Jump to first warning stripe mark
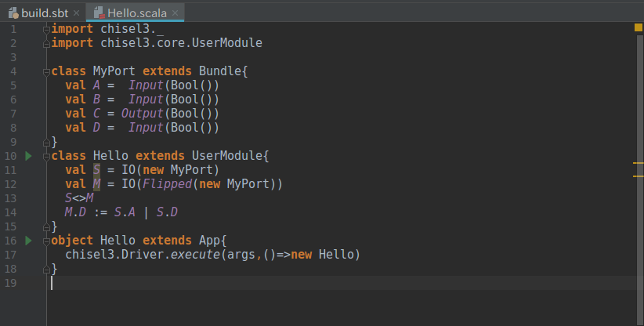Image resolution: width=644 pixels, height=326 pixels. [x=638, y=163]
